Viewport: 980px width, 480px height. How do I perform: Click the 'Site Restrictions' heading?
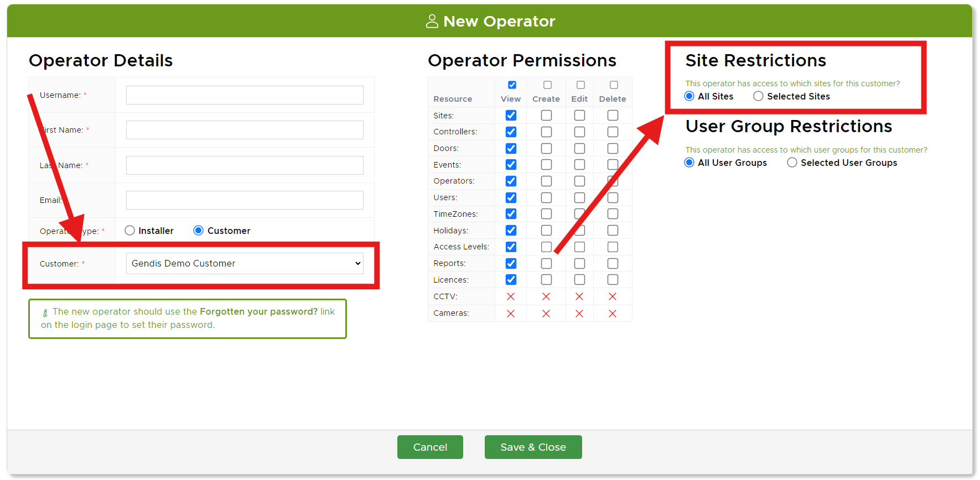click(756, 60)
